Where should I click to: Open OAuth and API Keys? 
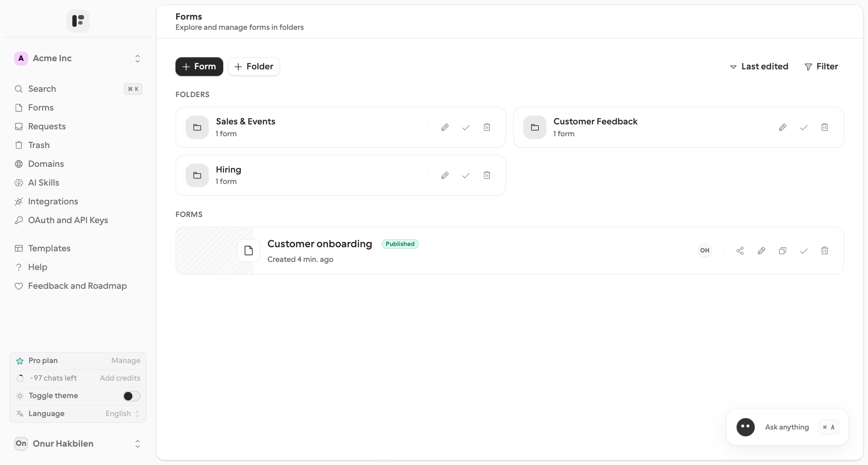pos(78,220)
